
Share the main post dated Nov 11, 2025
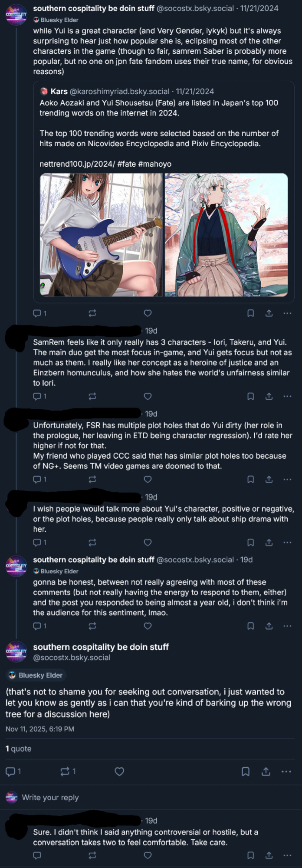click(x=266, y=771)
